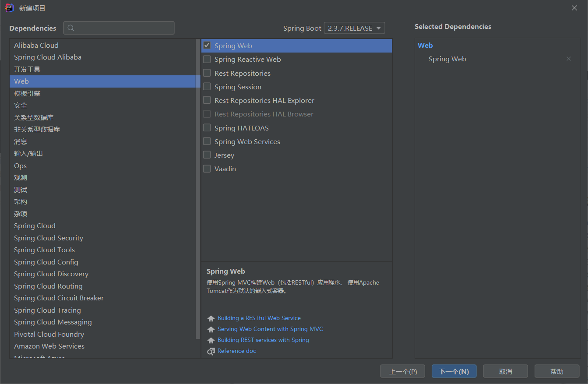588x384 pixels.
Task: Check the Rest Repositories checkbox
Action: (x=207, y=73)
